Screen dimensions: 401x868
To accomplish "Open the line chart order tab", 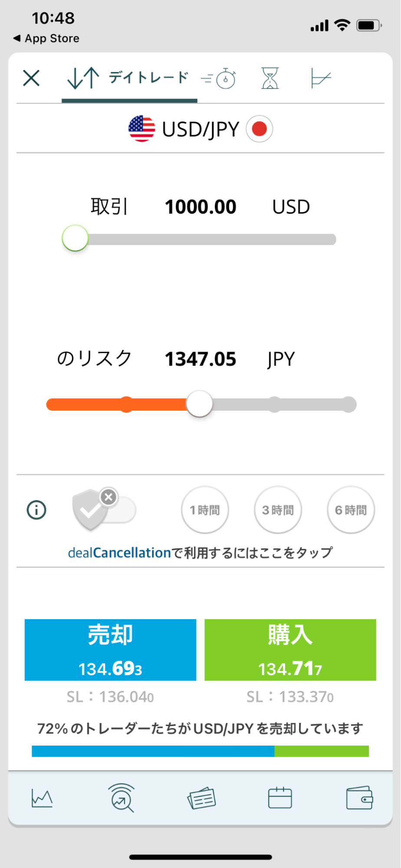I will pos(321,79).
